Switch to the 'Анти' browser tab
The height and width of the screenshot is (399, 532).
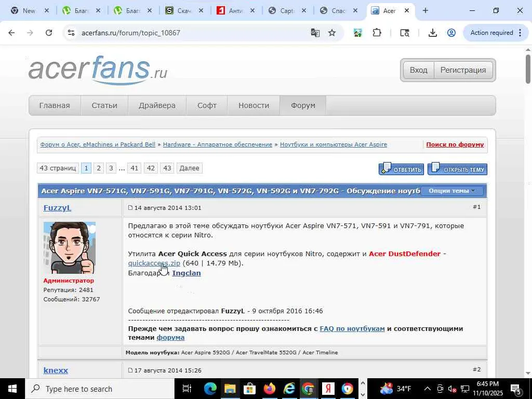236,11
